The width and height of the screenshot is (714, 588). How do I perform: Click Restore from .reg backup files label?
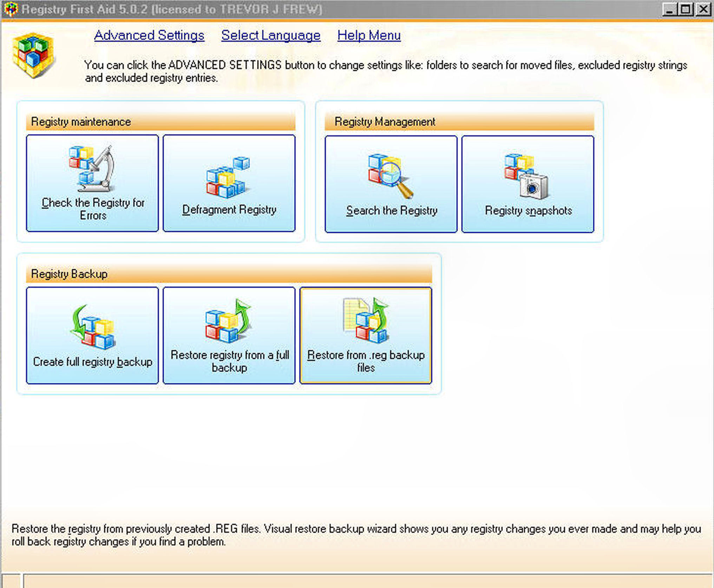(x=366, y=361)
